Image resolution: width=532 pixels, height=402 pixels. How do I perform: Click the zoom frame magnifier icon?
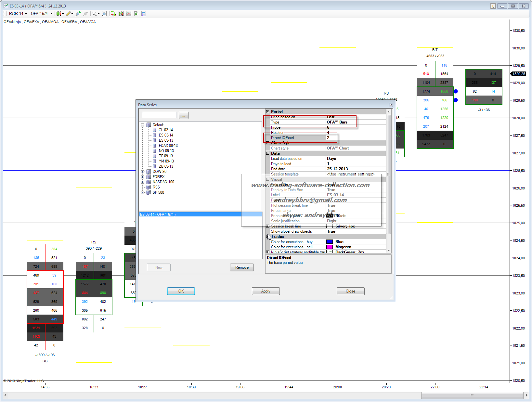(x=104, y=14)
